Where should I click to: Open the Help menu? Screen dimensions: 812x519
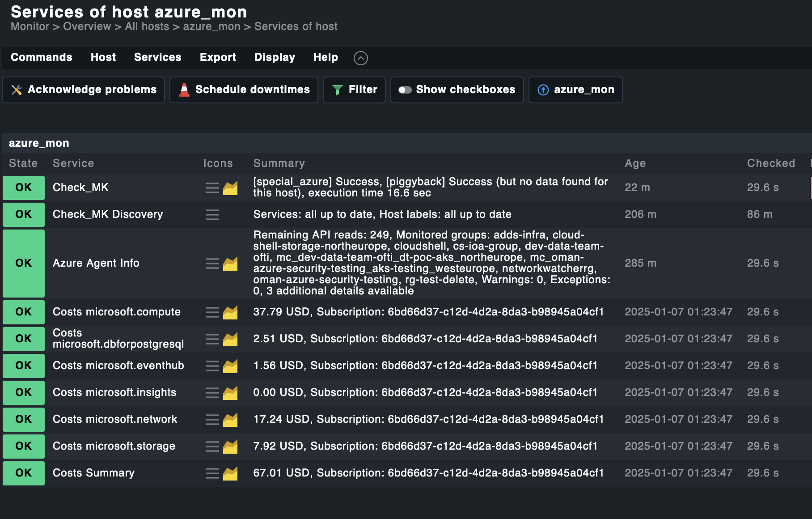click(326, 57)
